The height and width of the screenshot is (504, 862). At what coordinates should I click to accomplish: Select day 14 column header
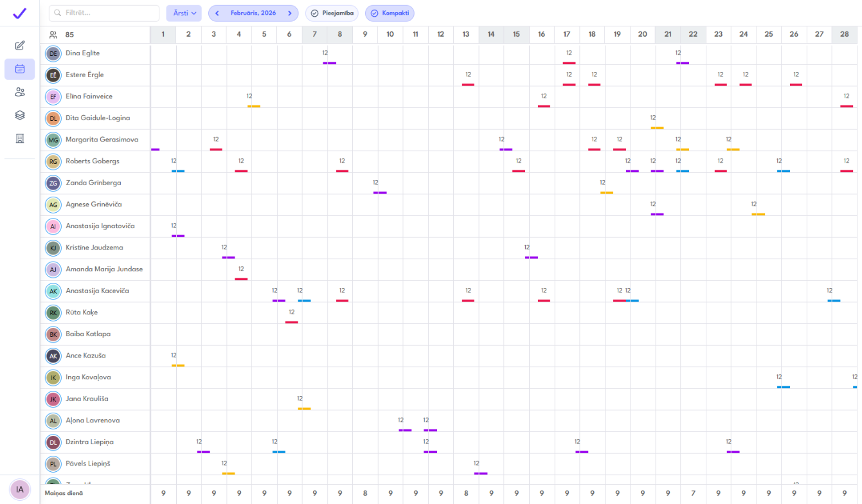491,35
